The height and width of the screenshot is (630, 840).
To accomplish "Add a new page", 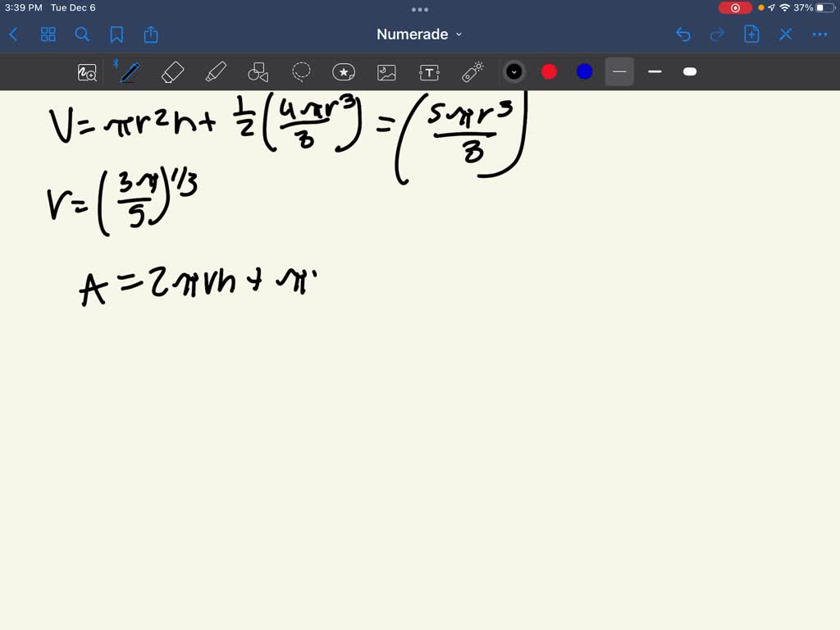I will (x=751, y=34).
